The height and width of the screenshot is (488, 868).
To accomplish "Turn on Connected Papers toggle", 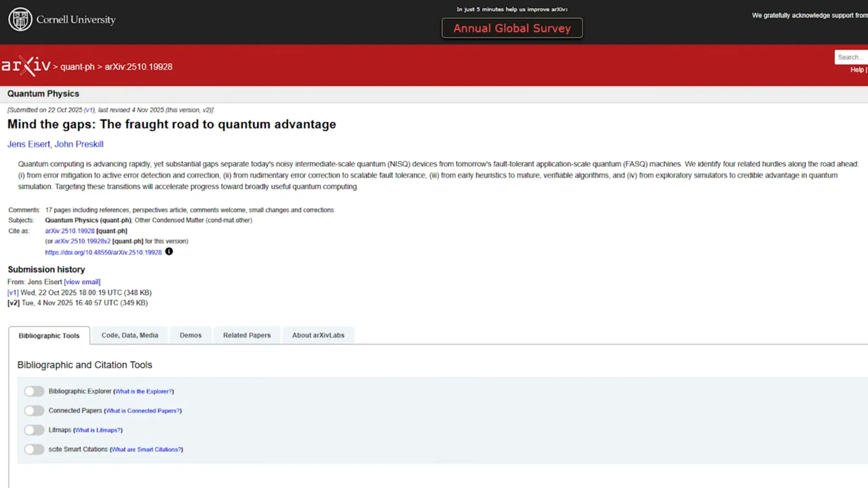I will click(x=34, y=411).
